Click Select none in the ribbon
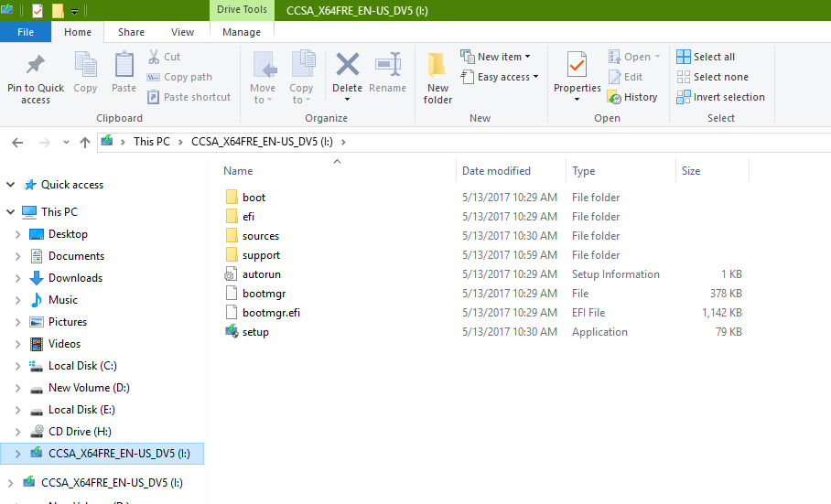 (713, 77)
